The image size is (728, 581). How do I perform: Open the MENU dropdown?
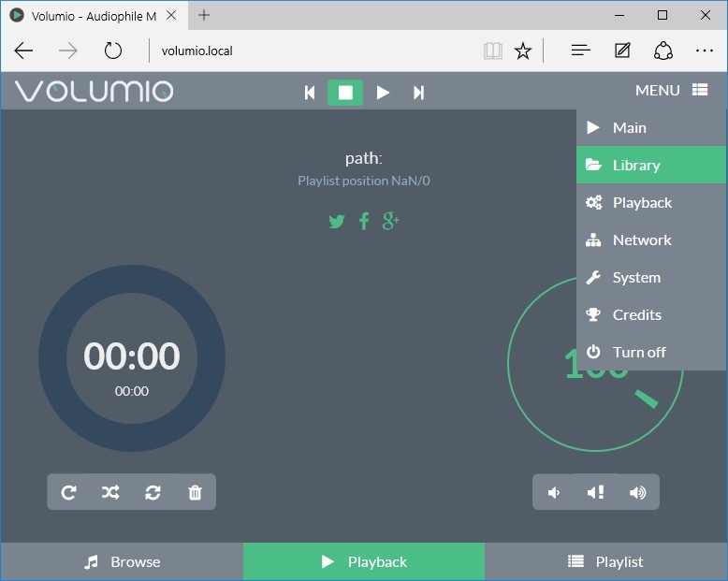[671, 90]
